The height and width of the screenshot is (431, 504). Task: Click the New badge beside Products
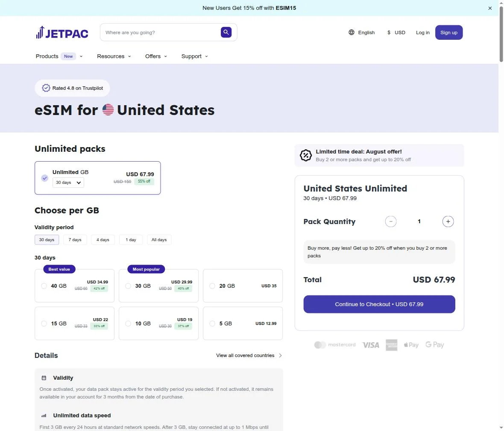click(x=68, y=56)
